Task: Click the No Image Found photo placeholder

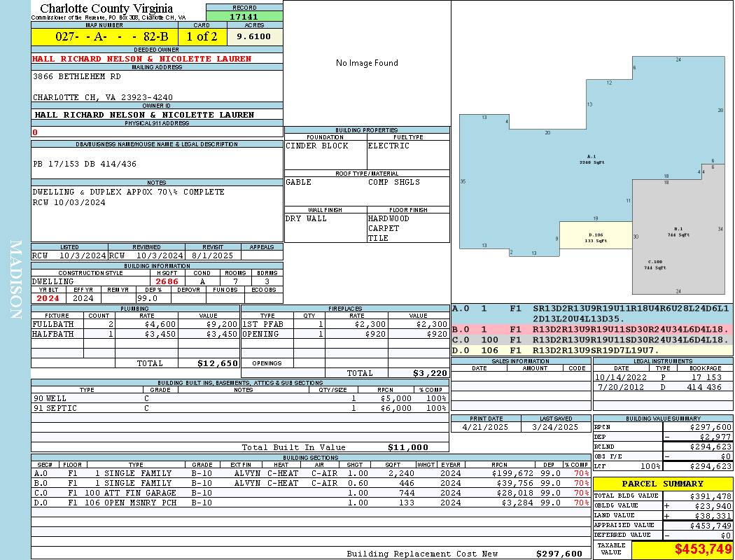Action: 367,63
